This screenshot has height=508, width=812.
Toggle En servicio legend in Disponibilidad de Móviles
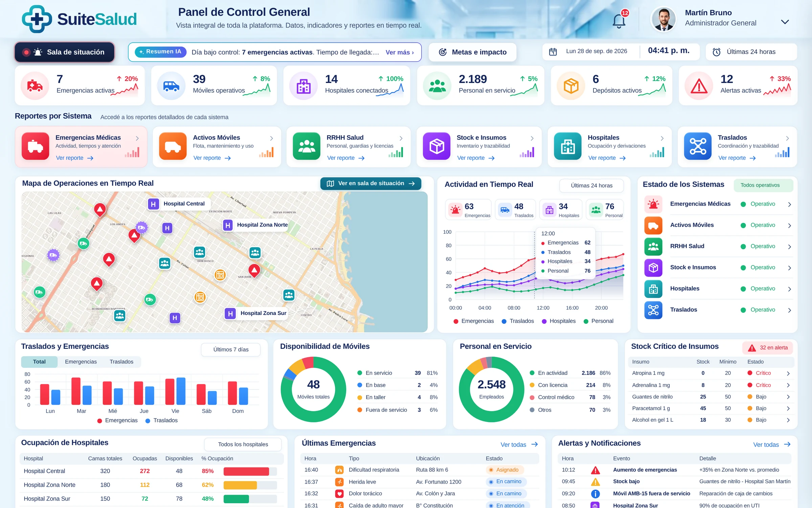point(375,373)
